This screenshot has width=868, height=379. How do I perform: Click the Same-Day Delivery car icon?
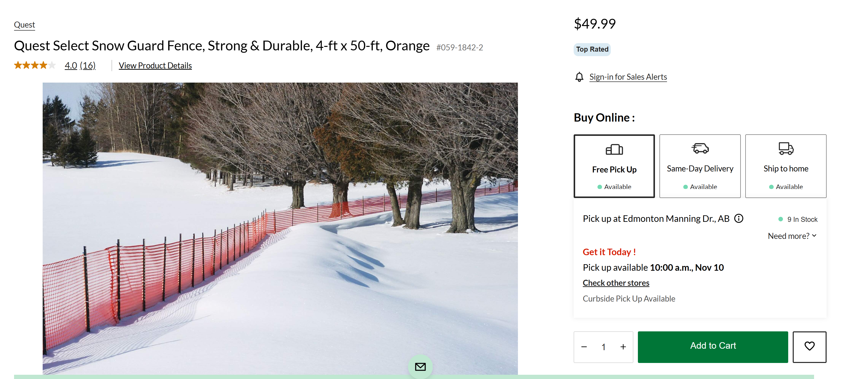click(x=700, y=148)
